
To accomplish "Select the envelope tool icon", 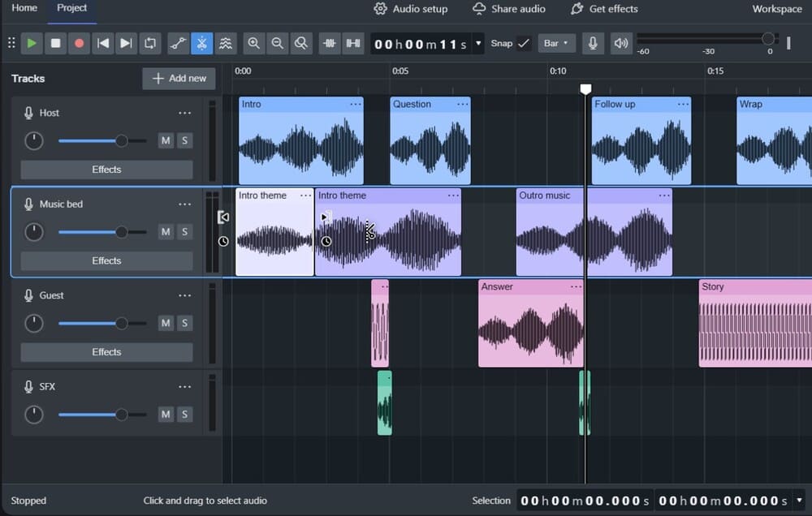I will click(178, 44).
